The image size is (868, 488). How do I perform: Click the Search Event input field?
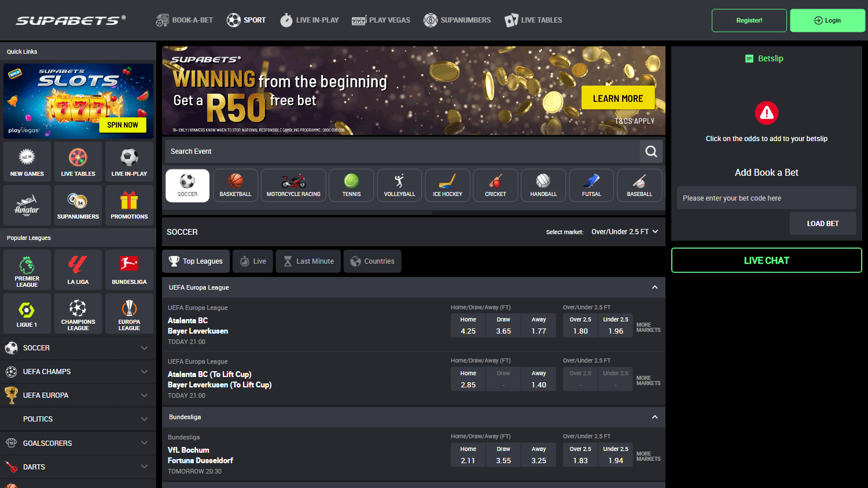pyautogui.click(x=402, y=151)
